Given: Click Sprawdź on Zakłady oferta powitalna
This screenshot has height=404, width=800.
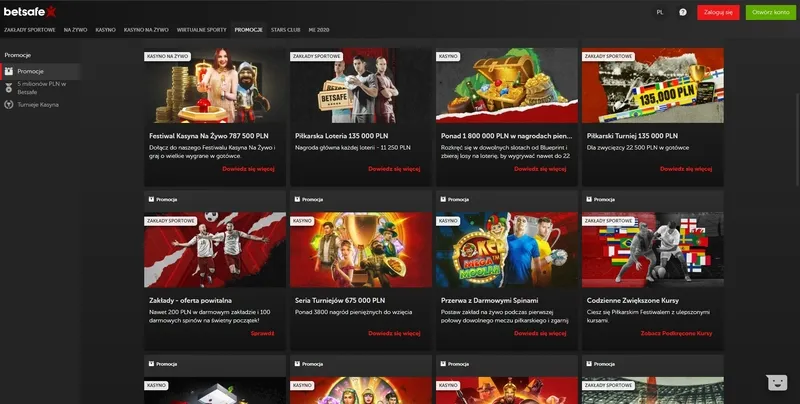Looking at the screenshot, I should click(x=263, y=334).
